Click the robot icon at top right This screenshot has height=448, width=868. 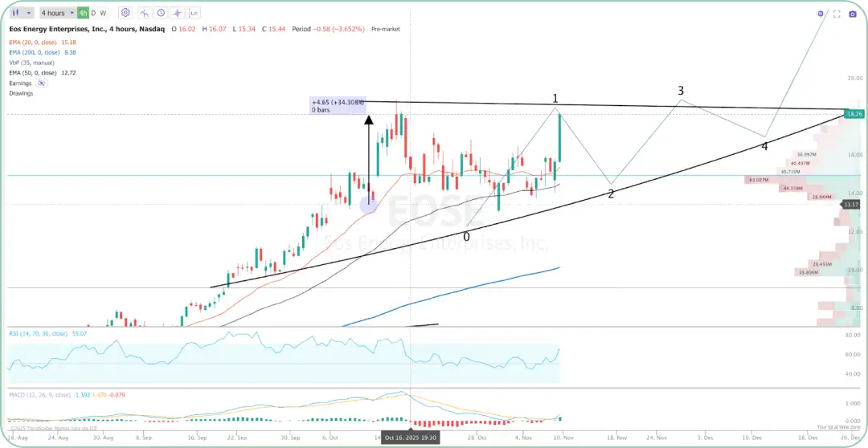[x=821, y=14]
